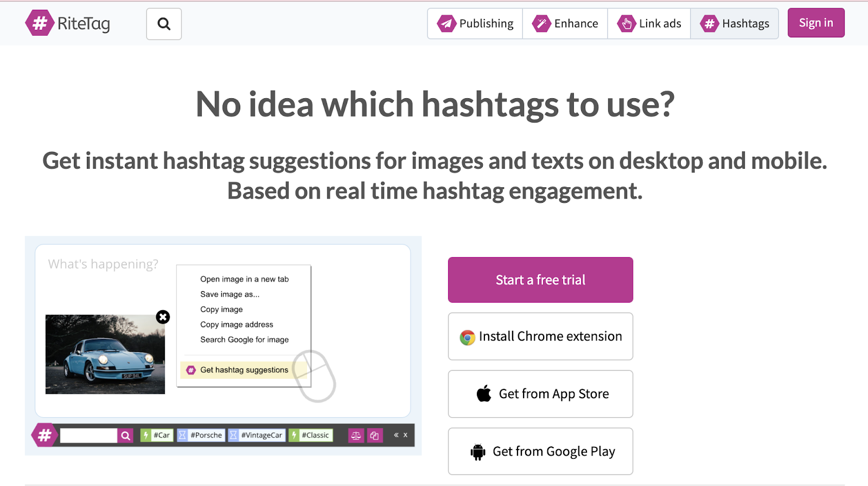Click the hexagon icon beside Get hashtag suggestions
The height and width of the screenshot is (486, 868).
[190, 370]
